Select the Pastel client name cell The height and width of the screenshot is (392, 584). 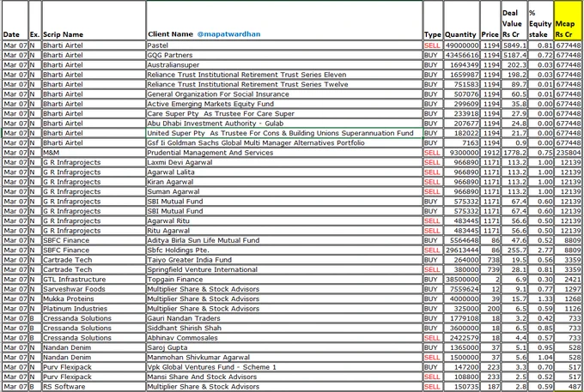coord(284,45)
